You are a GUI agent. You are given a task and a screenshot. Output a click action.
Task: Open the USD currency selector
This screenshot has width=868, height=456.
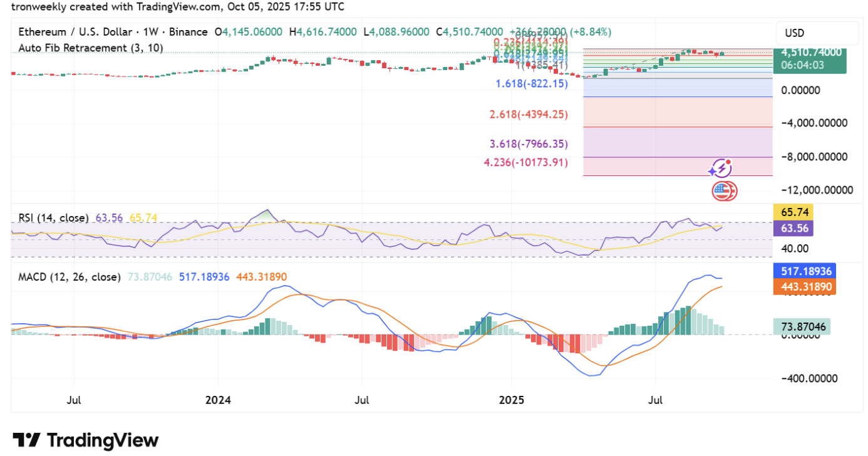[817, 33]
